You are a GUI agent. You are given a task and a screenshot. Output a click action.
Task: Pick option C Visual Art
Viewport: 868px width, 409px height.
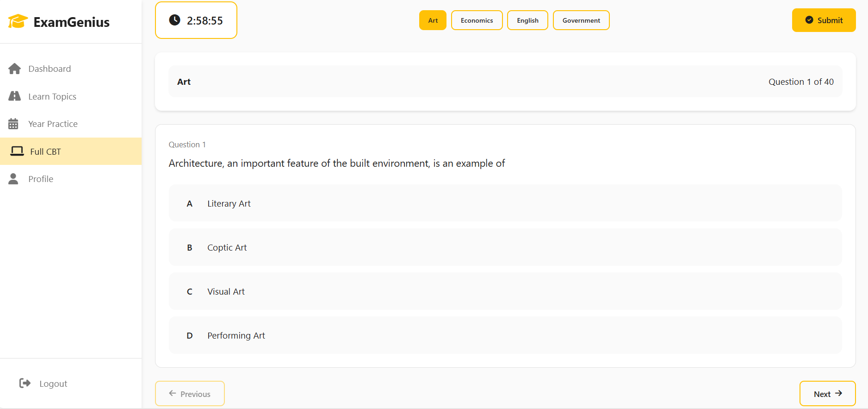tap(505, 291)
